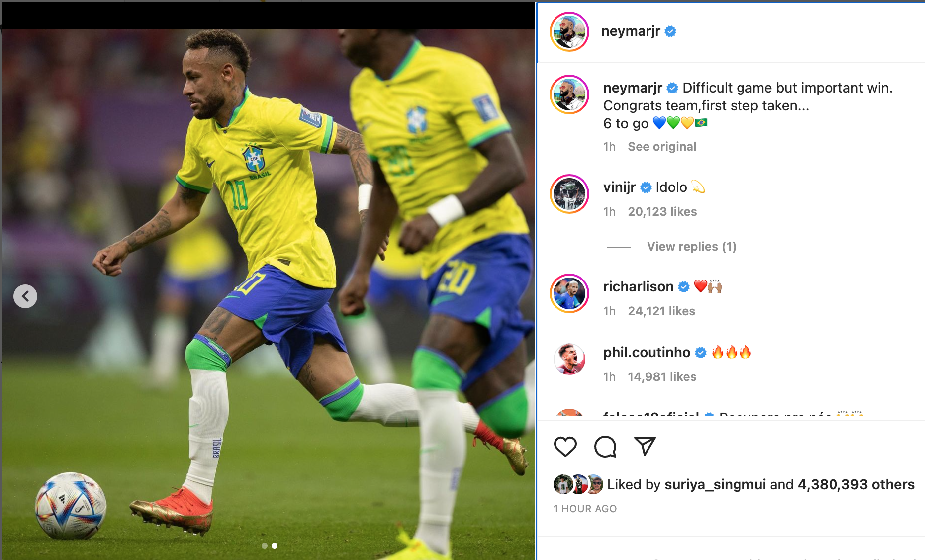Open the richarlison username link

pos(638,286)
